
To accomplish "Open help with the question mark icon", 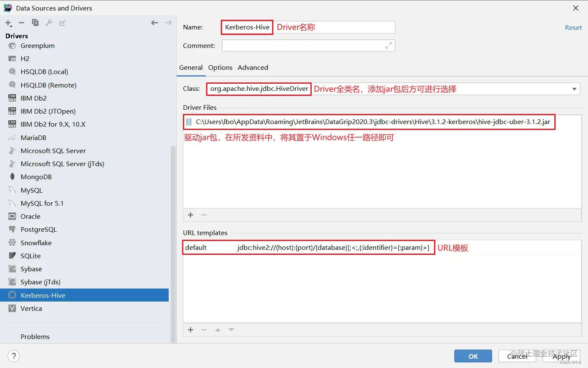I will [x=14, y=356].
